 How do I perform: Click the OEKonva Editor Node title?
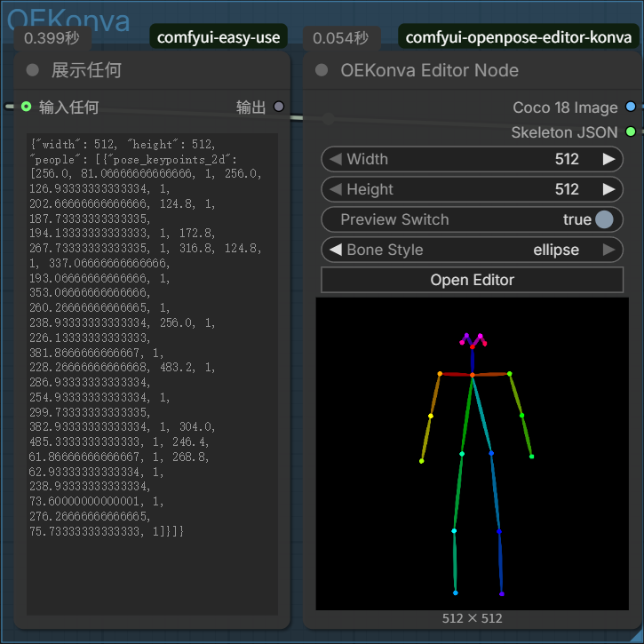pyautogui.click(x=429, y=70)
